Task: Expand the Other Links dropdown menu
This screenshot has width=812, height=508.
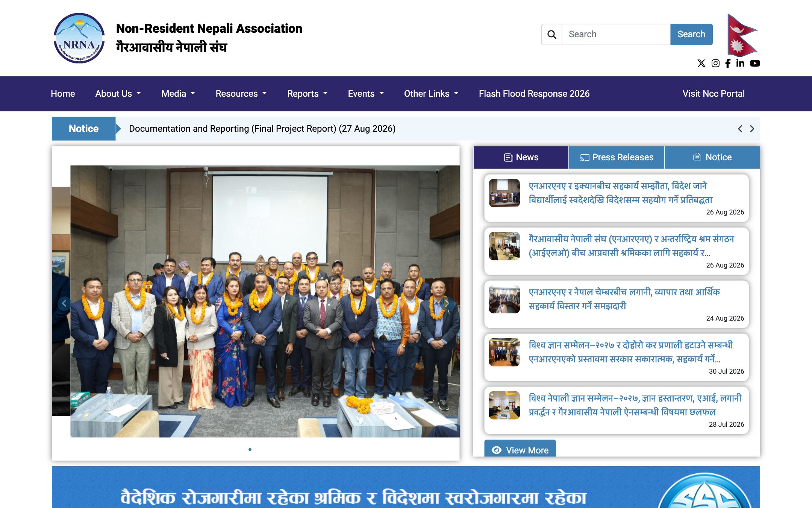Action: (x=431, y=94)
